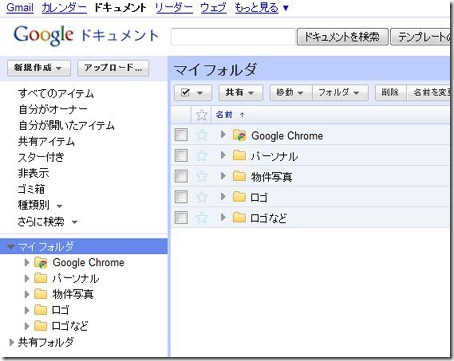Open the ゴミ箱 view
This screenshot has width=454, height=361.
[31, 189]
